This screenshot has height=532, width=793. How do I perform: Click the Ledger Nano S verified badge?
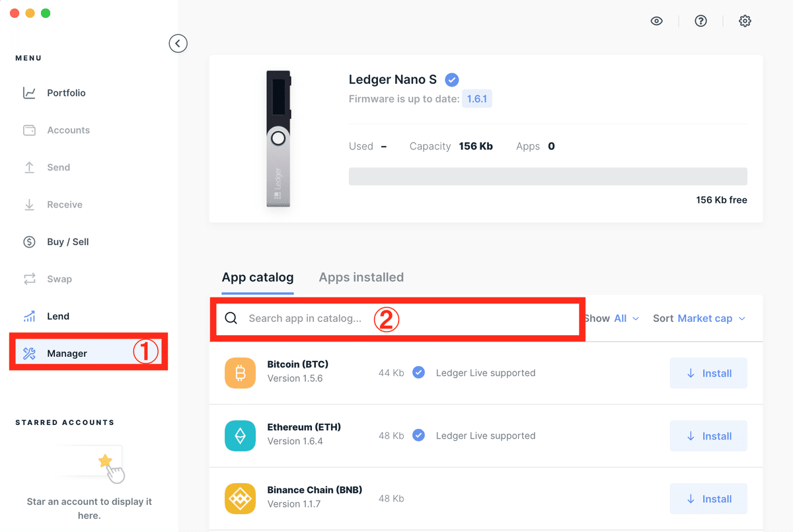pos(451,80)
